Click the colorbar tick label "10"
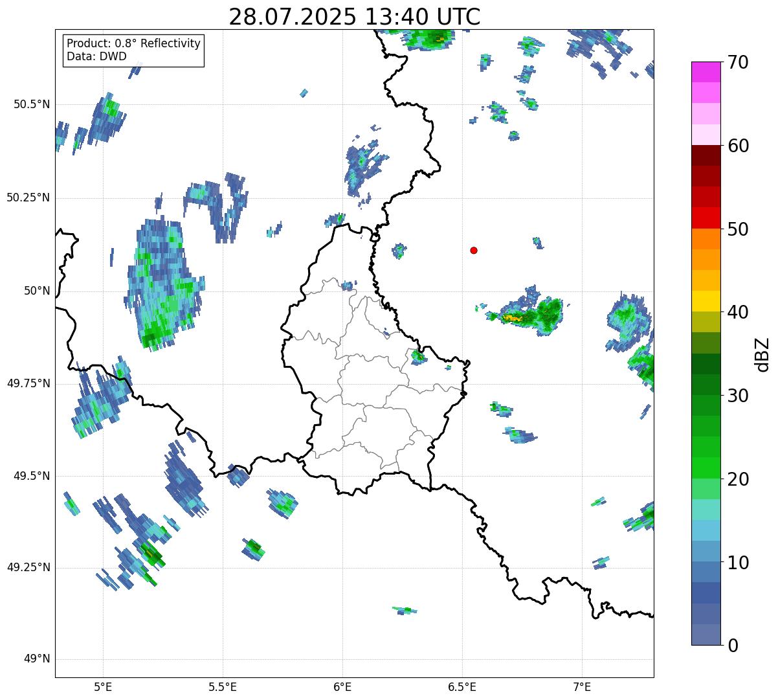778x700 pixels. click(738, 562)
